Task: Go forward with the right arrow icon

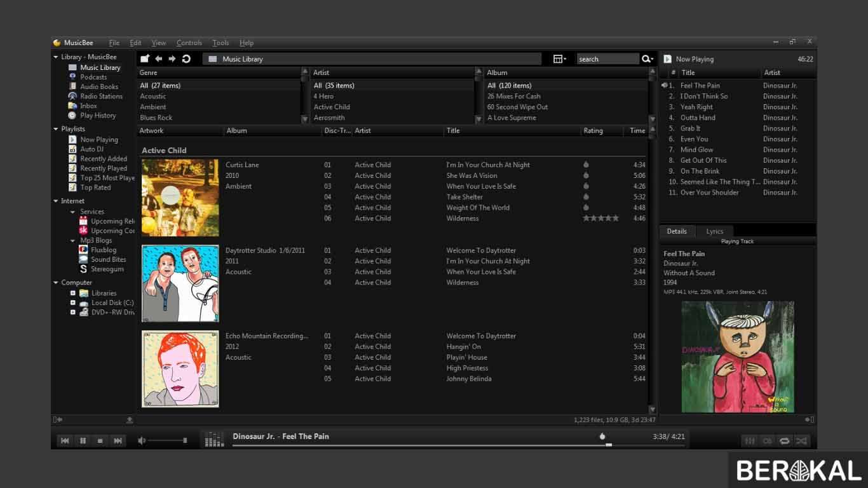Action: click(172, 58)
